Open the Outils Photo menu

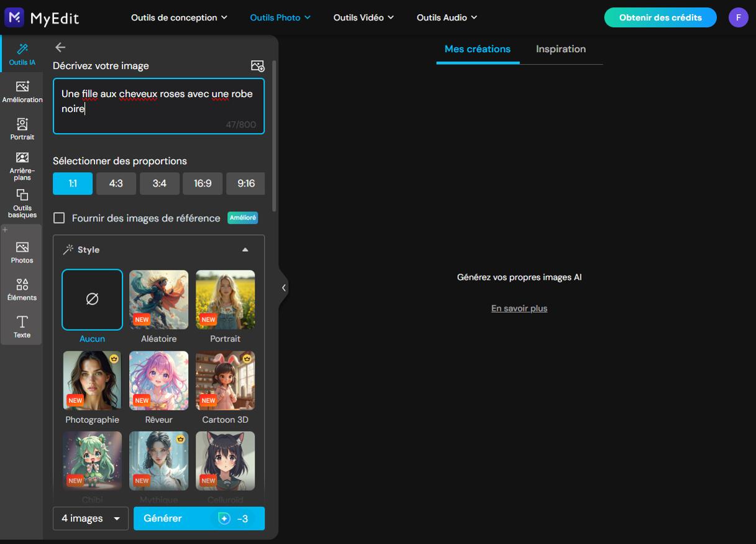click(x=280, y=17)
